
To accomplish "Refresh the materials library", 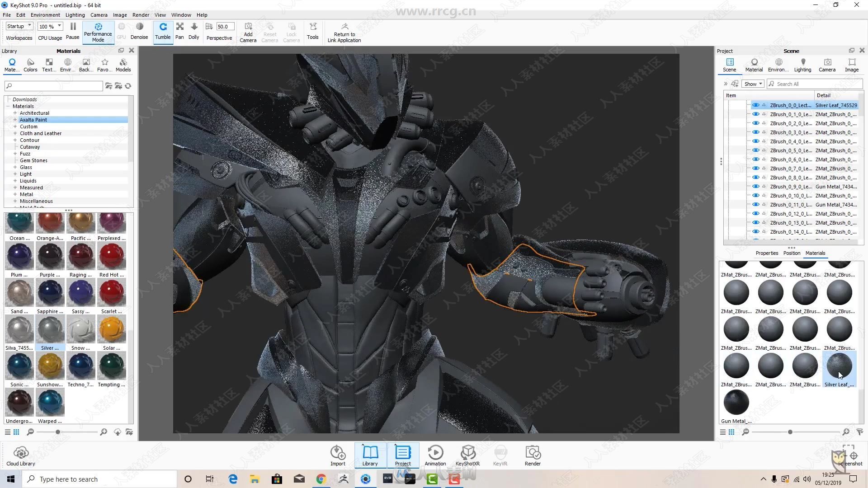I will [x=128, y=86].
